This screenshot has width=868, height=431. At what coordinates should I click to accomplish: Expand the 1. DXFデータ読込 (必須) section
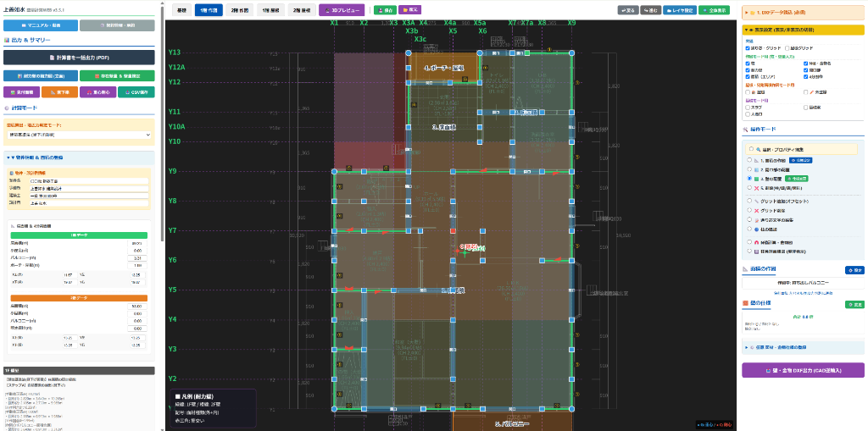[x=803, y=12]
